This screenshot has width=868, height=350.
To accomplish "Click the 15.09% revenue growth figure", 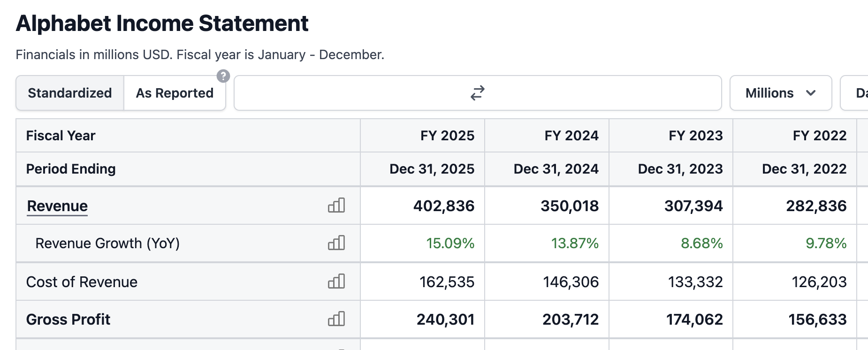I will coord(450,243).
